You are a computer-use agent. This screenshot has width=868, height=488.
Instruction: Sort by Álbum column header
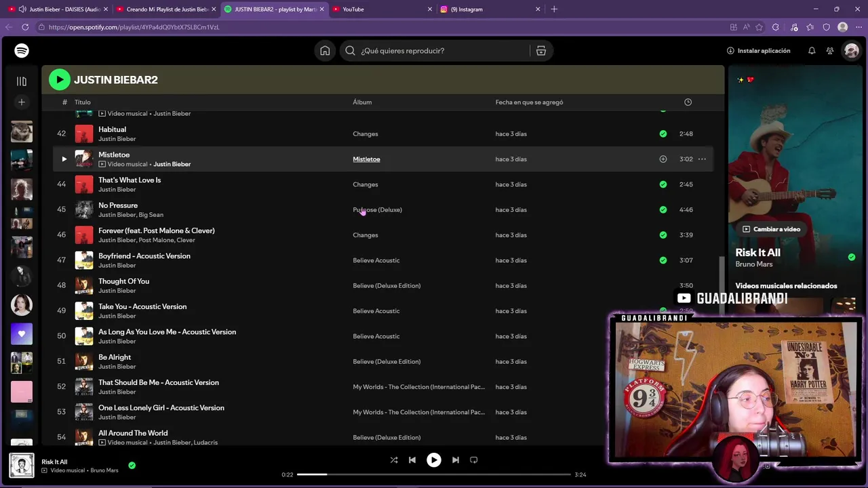coord(362,102)
